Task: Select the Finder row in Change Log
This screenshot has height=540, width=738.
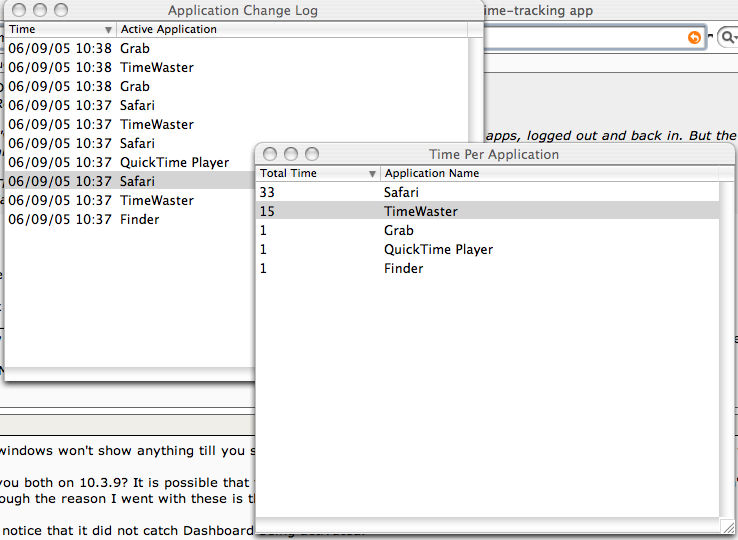Action: (x=130, y=219)
